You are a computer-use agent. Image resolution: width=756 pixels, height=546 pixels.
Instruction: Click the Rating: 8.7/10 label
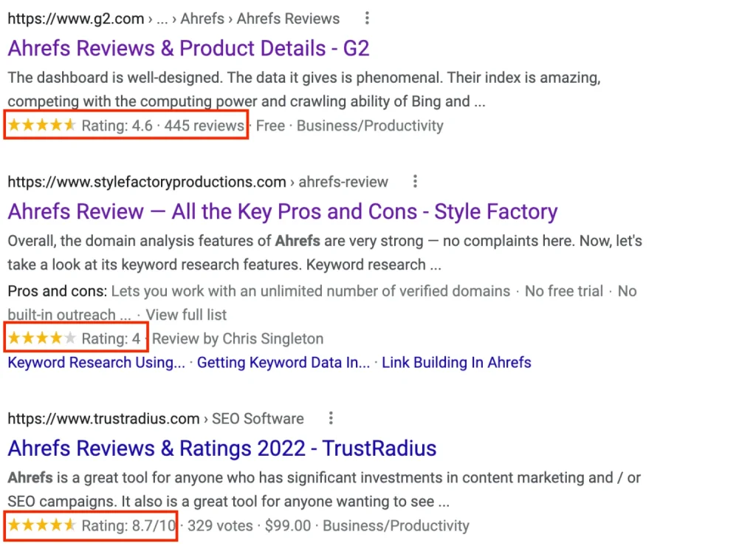(128, 525)
